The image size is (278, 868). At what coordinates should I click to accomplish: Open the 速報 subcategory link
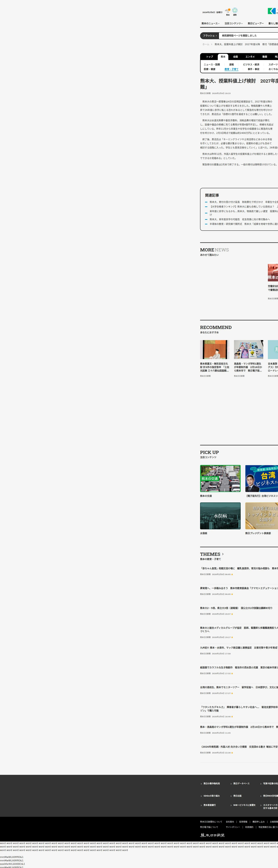click(x=231, y=65)
